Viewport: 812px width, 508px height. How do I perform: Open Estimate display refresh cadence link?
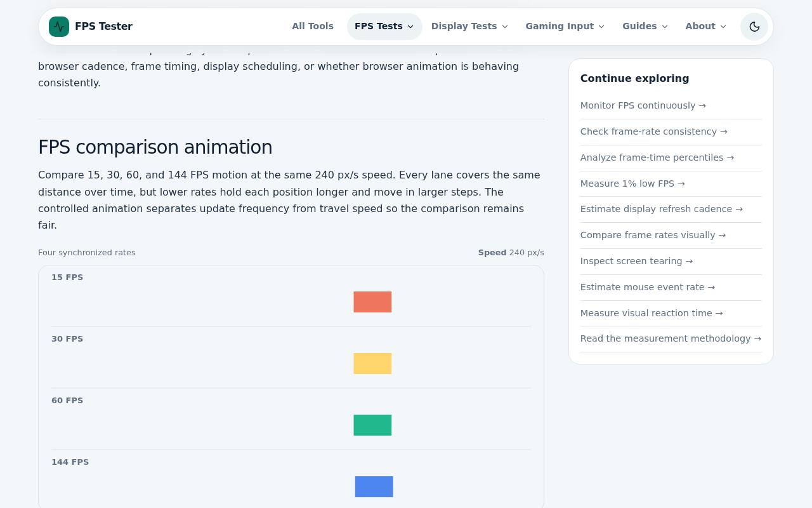pos(661,209)
